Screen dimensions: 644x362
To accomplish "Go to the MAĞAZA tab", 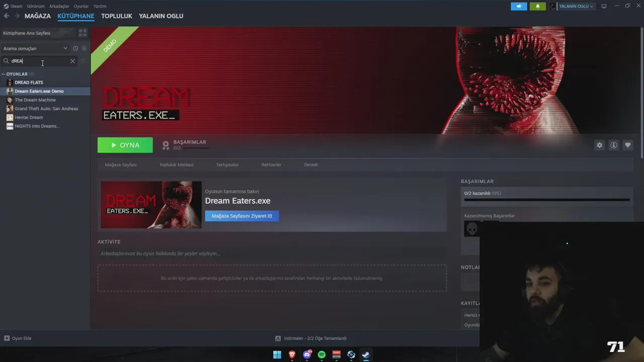I will coord(38,16).
